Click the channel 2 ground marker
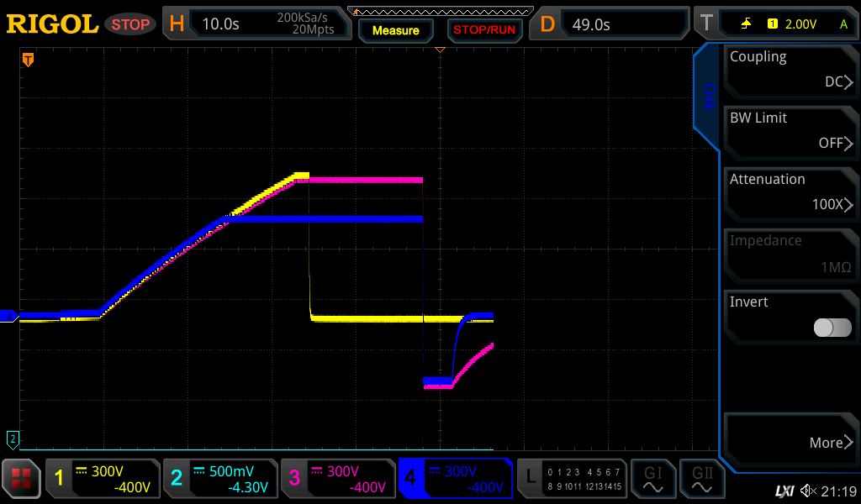The height and width of the screenshot is (504, 861). coord(13,438)
